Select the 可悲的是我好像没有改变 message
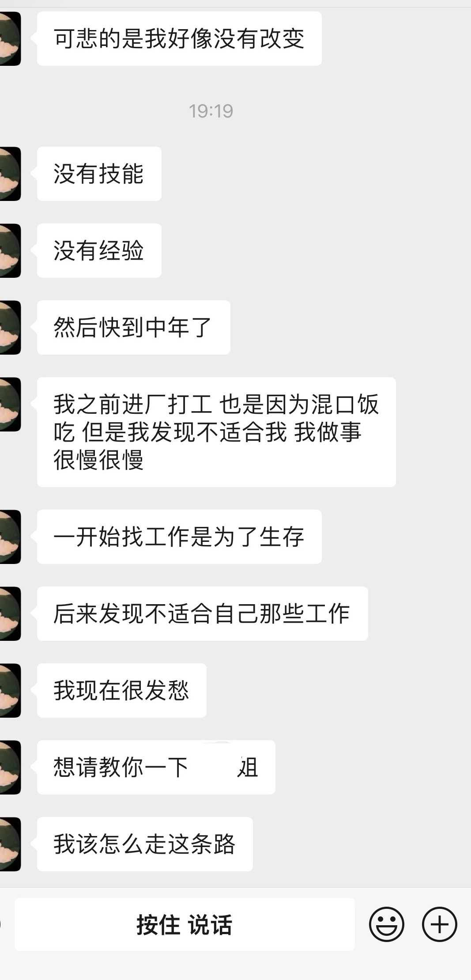Viewport: 471px width, 980px height. [x=179, y=39]
